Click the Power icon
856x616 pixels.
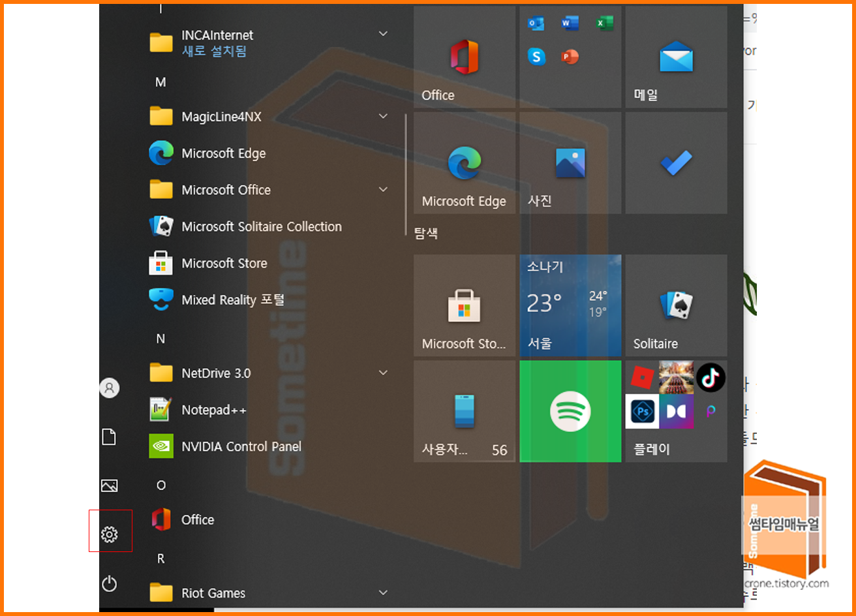(x=109, y=583)
